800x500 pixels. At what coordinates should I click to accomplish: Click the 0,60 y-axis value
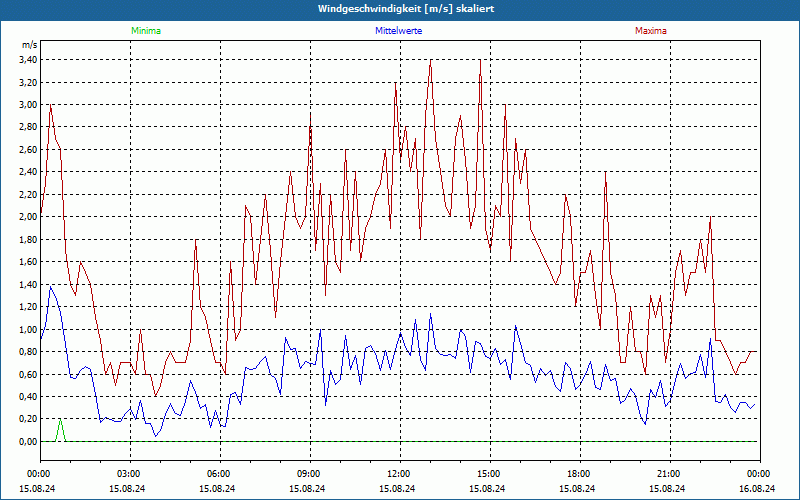29,374
